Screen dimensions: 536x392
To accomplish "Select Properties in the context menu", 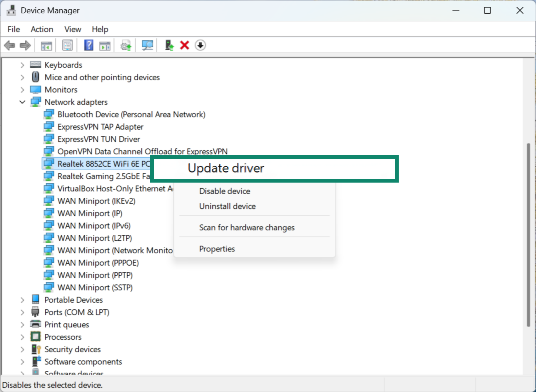I will tap(217, 248).
